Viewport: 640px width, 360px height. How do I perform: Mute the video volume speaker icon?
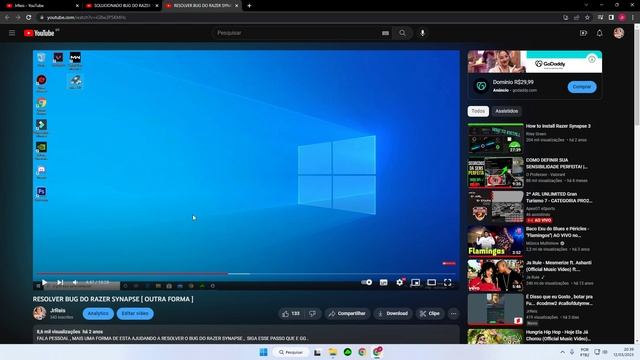click(x=75, y=282)
